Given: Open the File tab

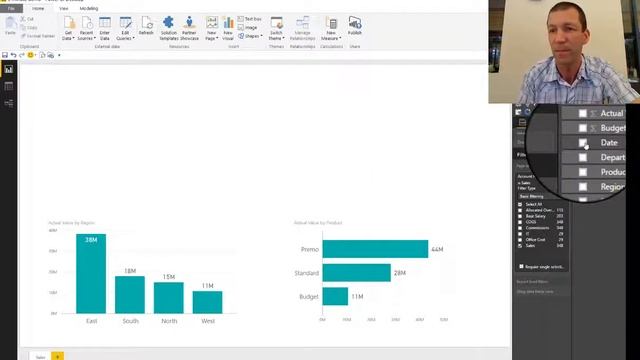Looking at the screenshot, I should pos(11,8).
